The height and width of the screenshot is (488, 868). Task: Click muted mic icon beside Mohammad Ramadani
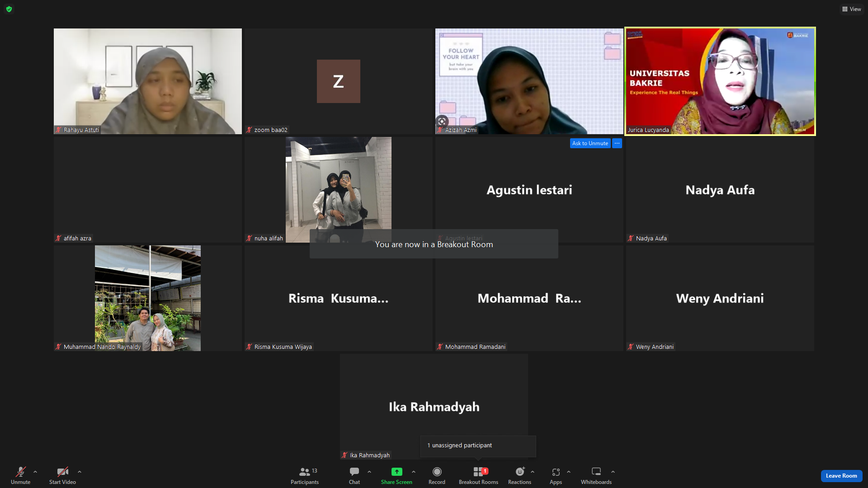[440, 347]
